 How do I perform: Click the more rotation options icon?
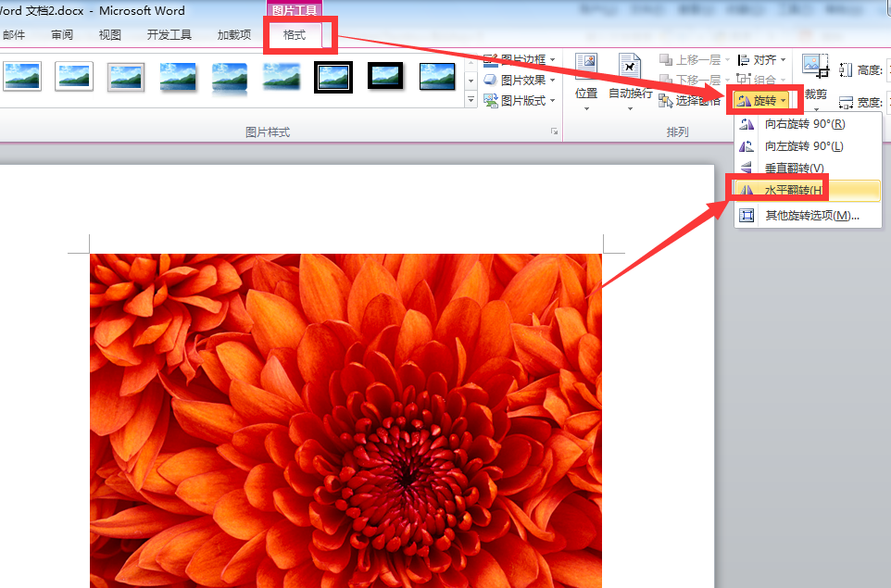tap(747, 216)
